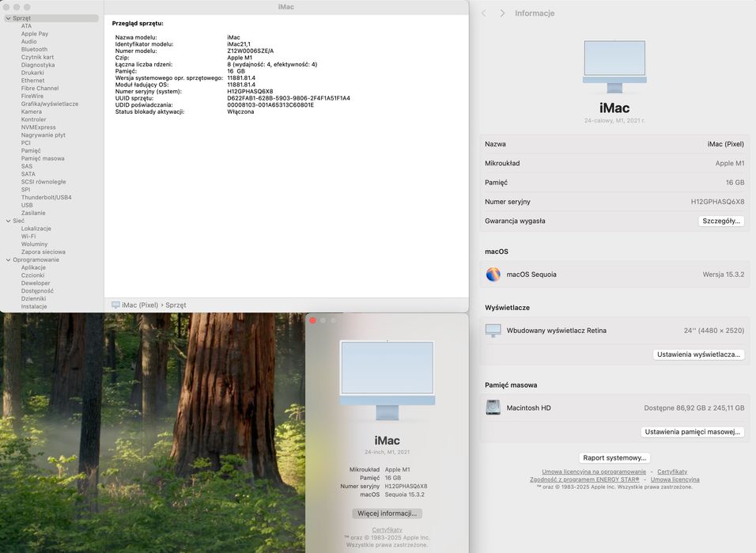The height and width of the screenshot is (553, 756).
Task: Click the Wbudowany wyświetlacz Retina display icon
Action: [x=493, y=331]
